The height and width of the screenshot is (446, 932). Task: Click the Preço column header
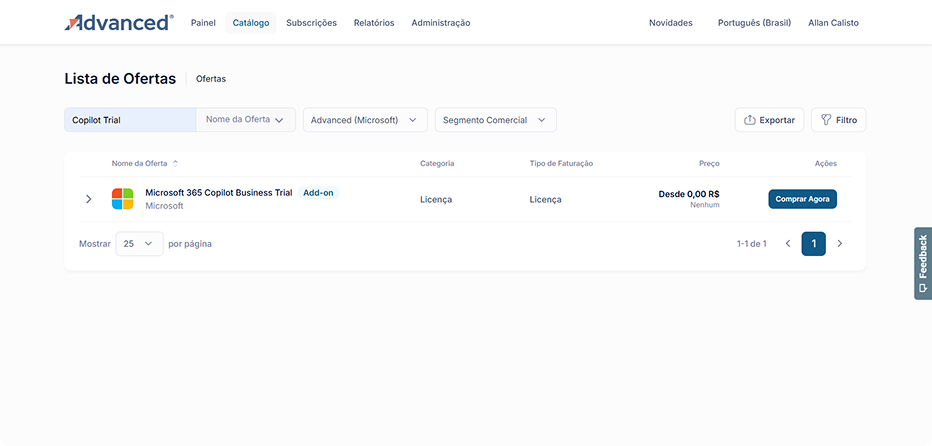[709, 163]
